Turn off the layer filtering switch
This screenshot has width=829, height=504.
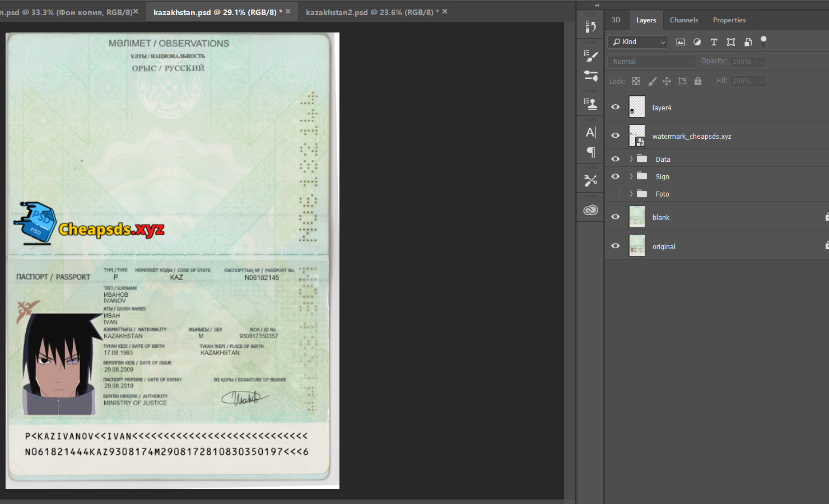coord(763,41)
